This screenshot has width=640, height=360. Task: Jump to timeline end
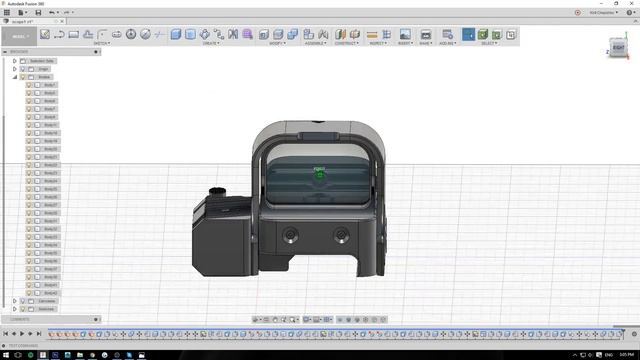coord(39,334)
